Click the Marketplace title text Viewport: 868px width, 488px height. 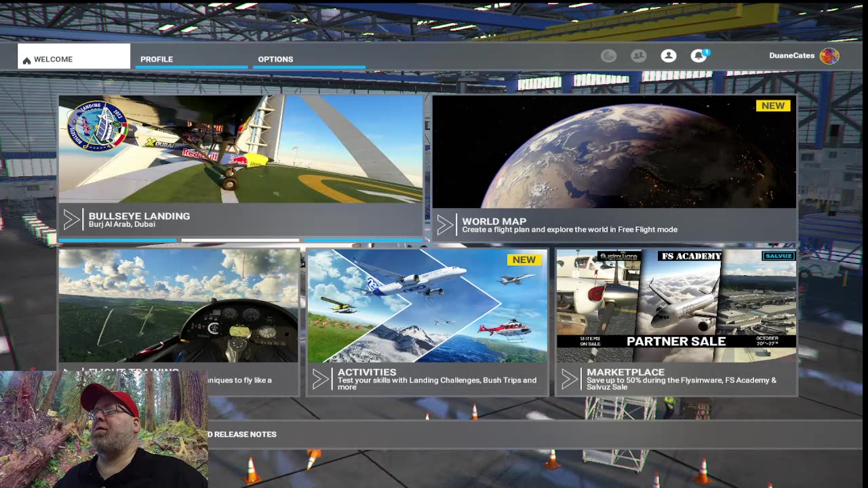(x=625, y=372)
